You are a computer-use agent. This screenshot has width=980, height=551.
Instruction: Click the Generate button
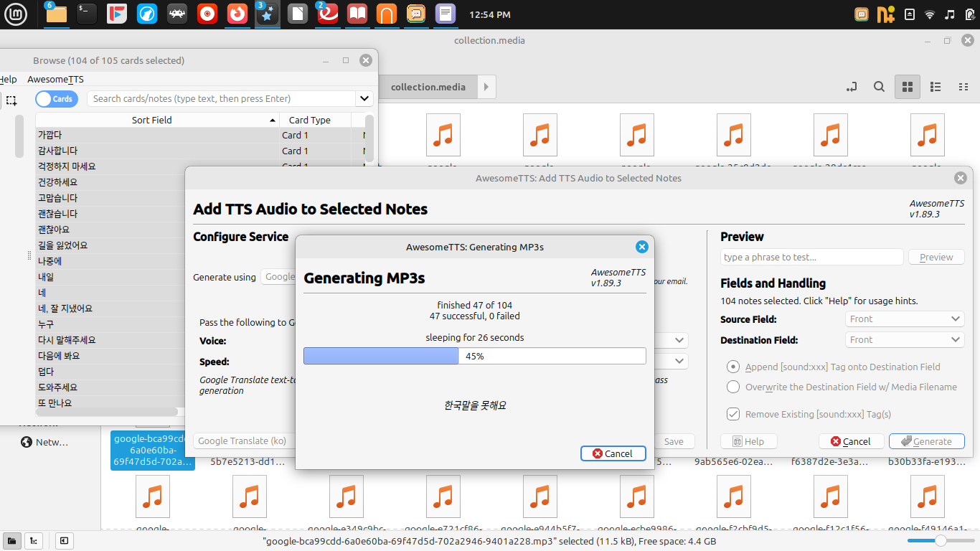pos(927,441)
